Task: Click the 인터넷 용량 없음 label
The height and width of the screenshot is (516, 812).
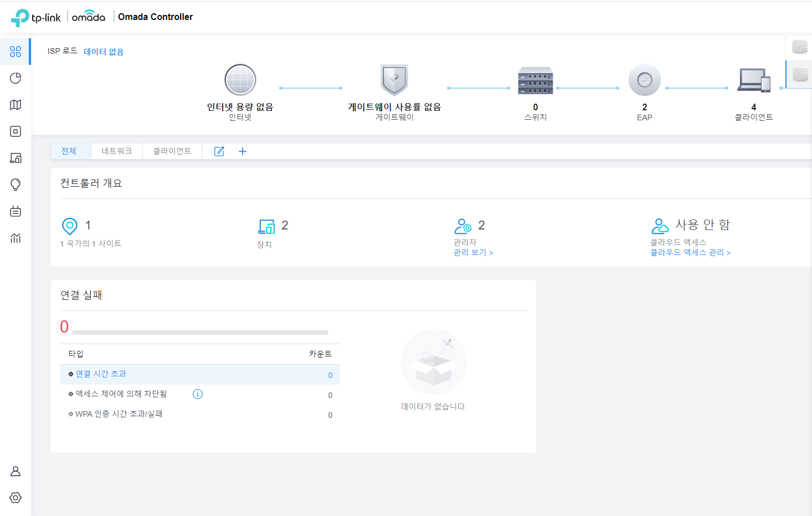Action: pyautogui.click(x=240, y=107)
